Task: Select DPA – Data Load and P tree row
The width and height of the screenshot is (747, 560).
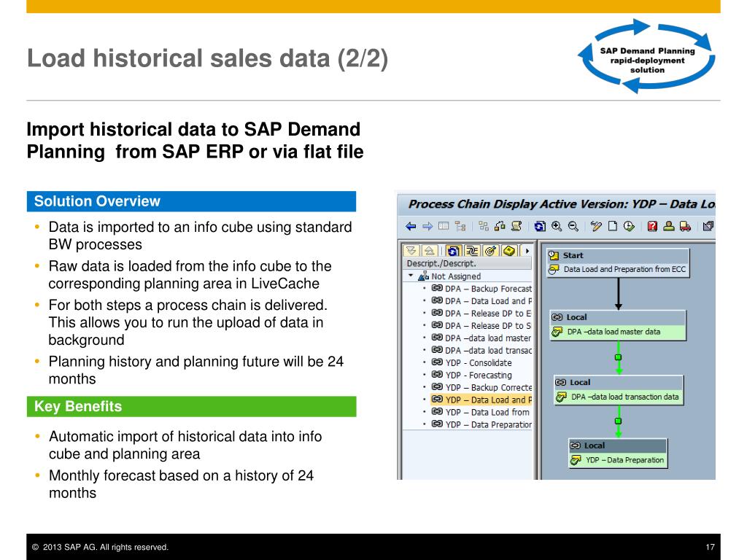Action: pos(481,301)
